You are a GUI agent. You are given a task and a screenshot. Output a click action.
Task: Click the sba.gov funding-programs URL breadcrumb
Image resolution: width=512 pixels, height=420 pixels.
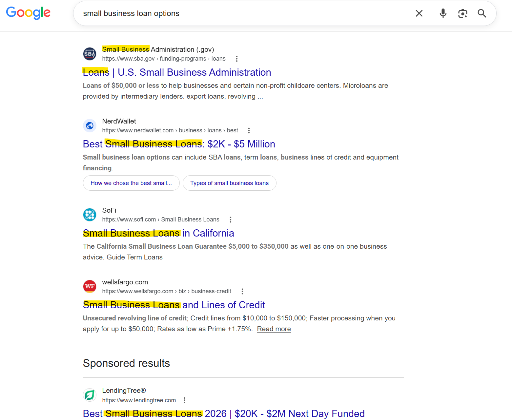pyautogui.click(x=164, y=59)
